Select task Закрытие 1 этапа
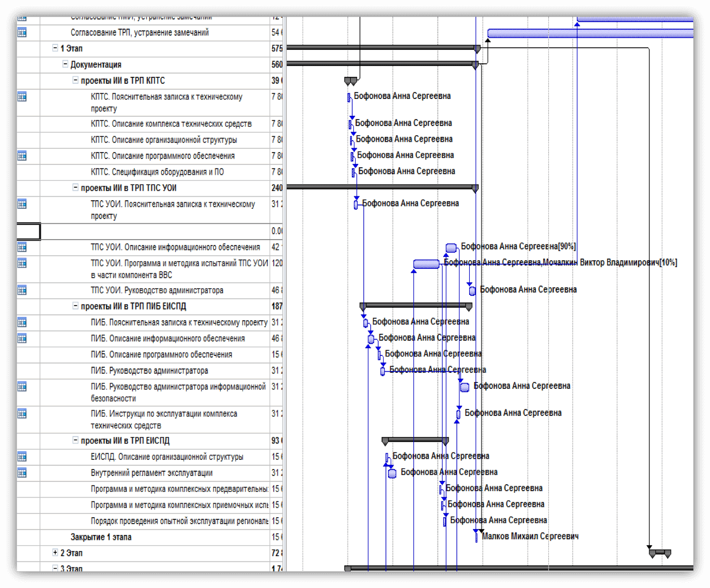This screenshot has width=710, height=588. click(x=101, y=537)
